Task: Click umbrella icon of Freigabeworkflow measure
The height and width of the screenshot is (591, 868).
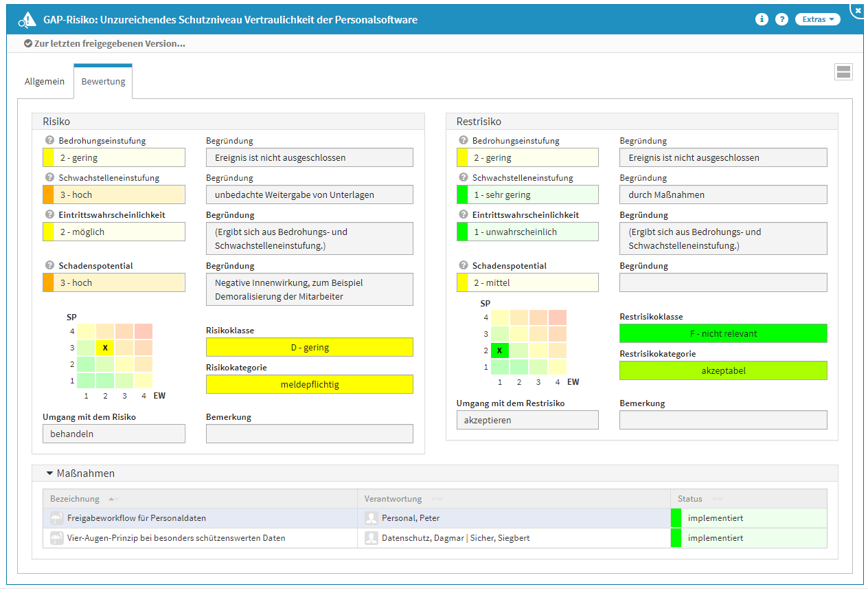Action: [56, 518]
